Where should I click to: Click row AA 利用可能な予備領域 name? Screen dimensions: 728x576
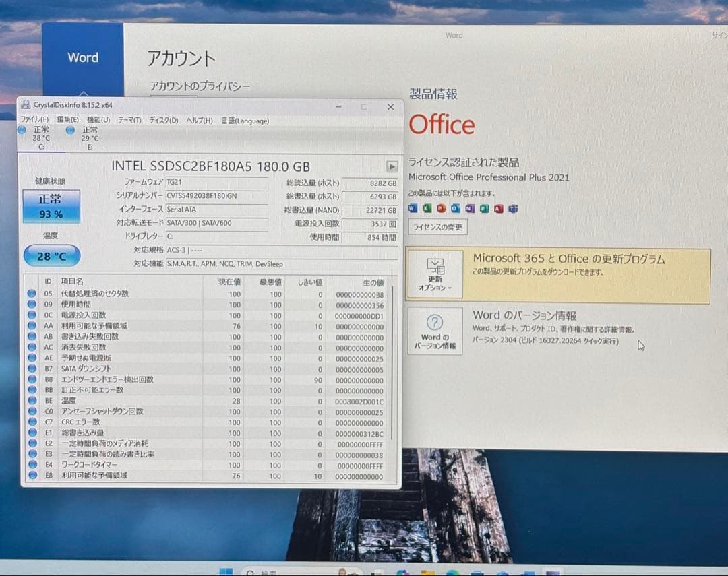click(x=94, y=326)
